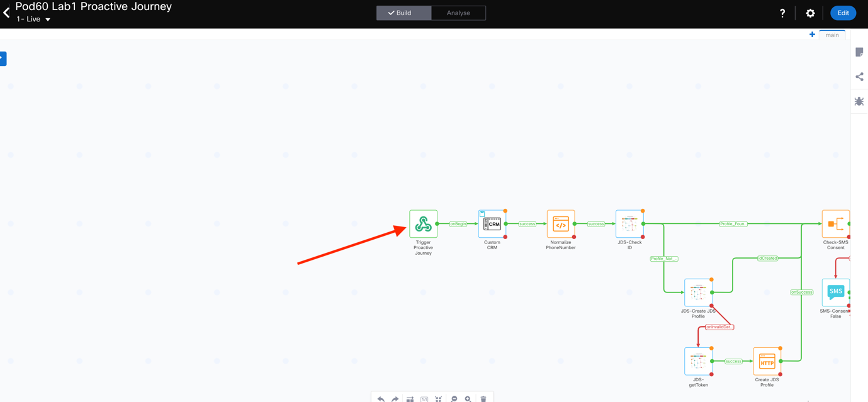Click the onInvalidDat.. red label

[x=719, y=327]
